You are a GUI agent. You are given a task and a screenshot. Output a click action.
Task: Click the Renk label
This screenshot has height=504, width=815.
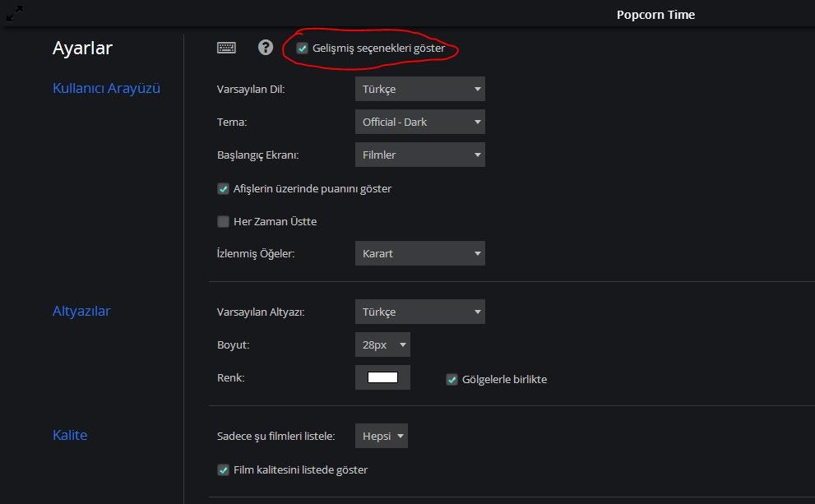[x=231, y=377]
